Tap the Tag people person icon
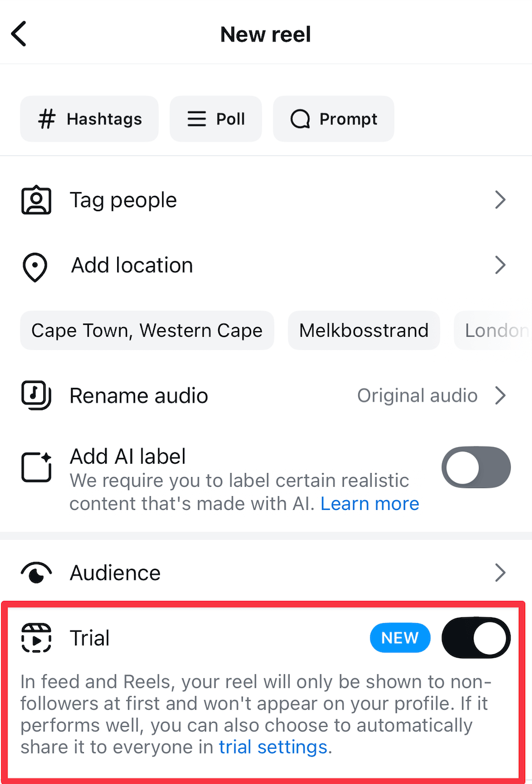Image resolution: width=532 pixels, height=784 pixels. coord(36,200)
